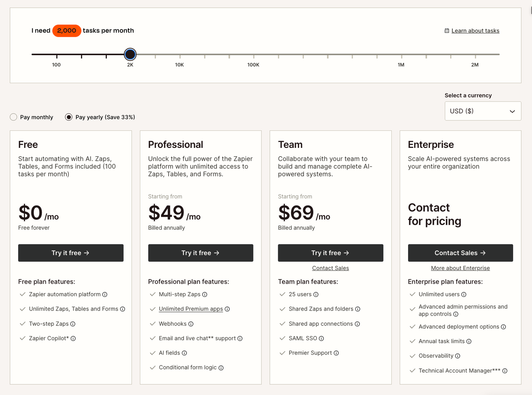The width and height of the screenshot is (532, 395).
Task: Show info for Unlimited users feature
Action: (x=464, y=295)
